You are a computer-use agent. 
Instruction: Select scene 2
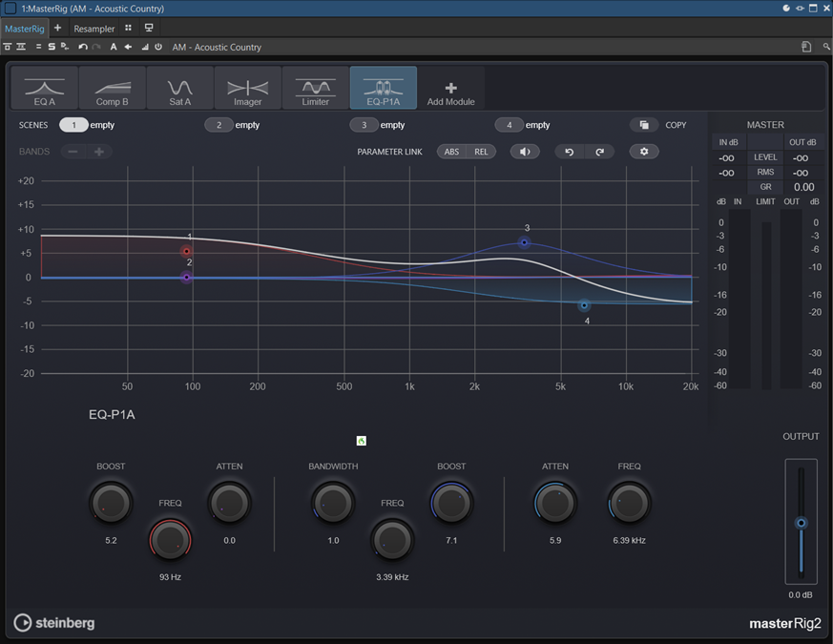(x=219, y=125)
